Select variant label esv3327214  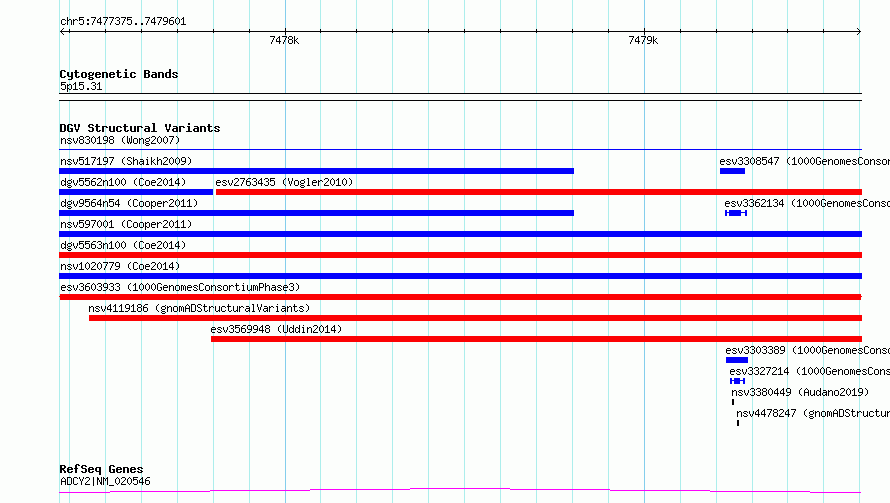(809, 371)
